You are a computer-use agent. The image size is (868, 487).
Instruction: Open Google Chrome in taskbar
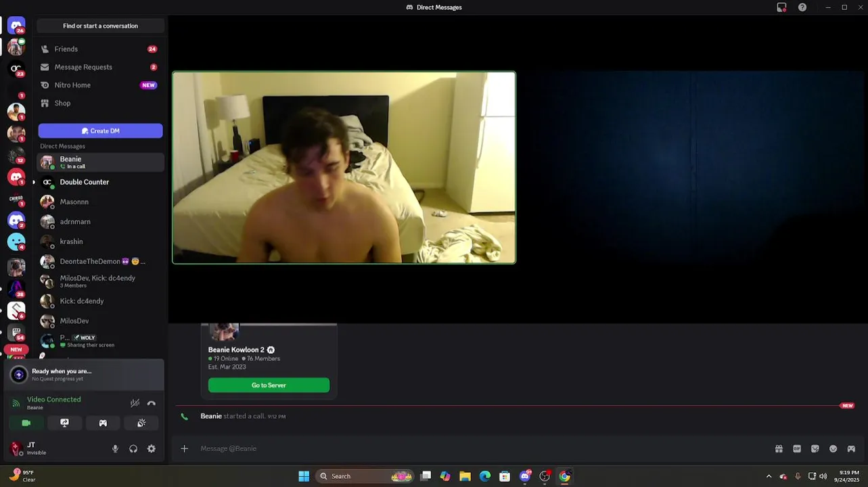[x=564, y=476]
